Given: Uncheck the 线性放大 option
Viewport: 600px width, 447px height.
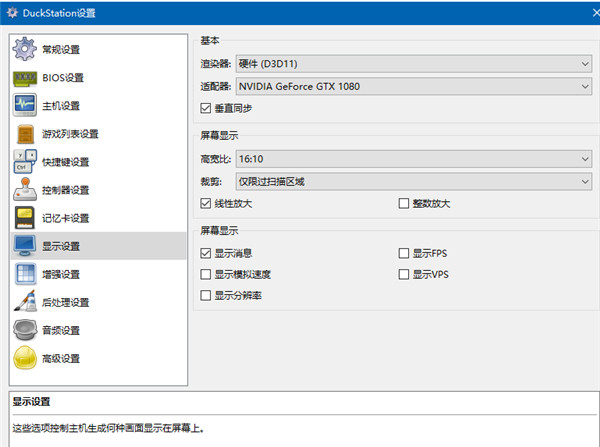Looking at the screenshot, I should (x=206, y=204).
